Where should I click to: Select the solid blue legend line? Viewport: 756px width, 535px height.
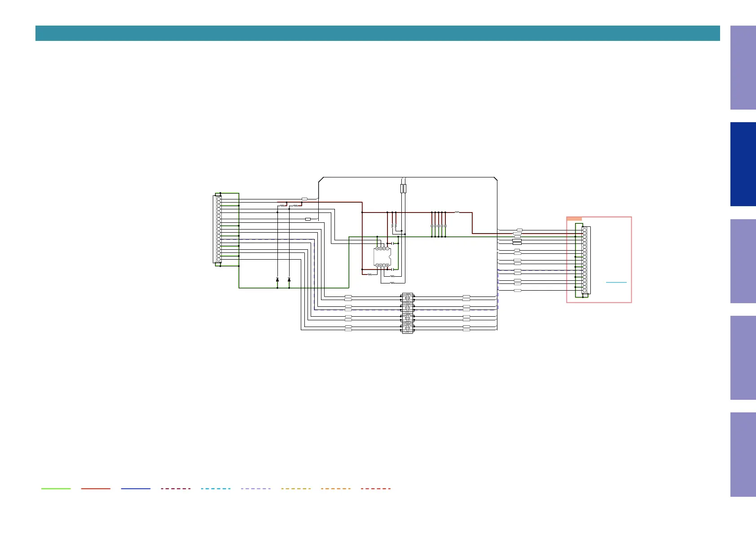tap(136, 488)
